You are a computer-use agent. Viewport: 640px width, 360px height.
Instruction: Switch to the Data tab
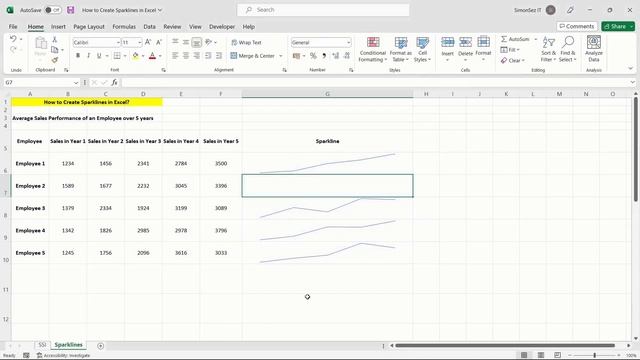[149, 27]
